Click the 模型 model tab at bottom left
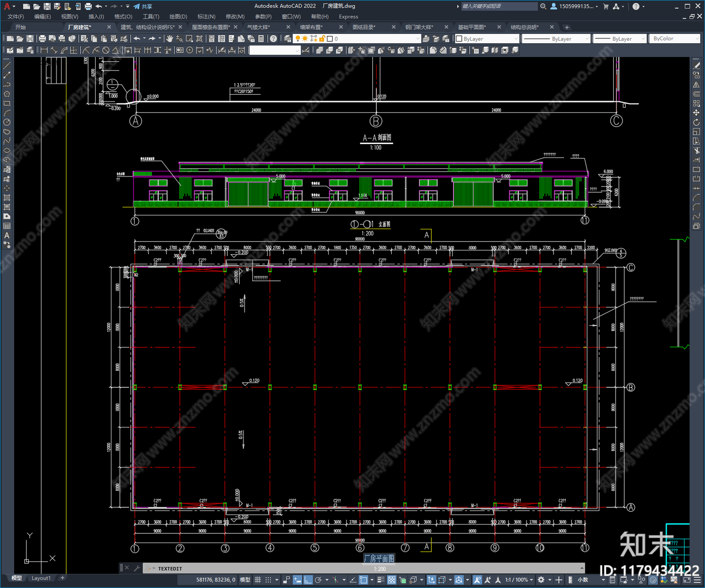Screen dimensions: 705x588 tap(17, 578)
